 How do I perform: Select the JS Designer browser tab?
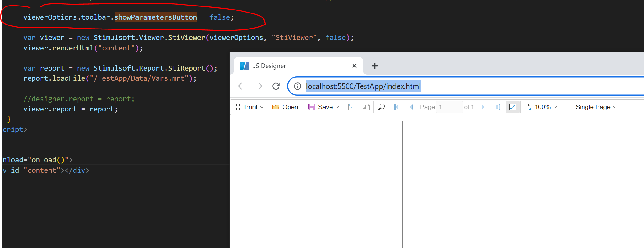tap(299, 66)
